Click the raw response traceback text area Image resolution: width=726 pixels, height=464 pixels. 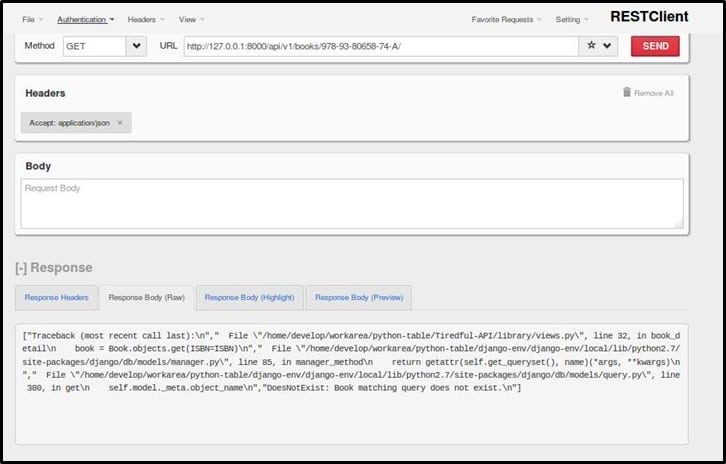click(352, 382)
